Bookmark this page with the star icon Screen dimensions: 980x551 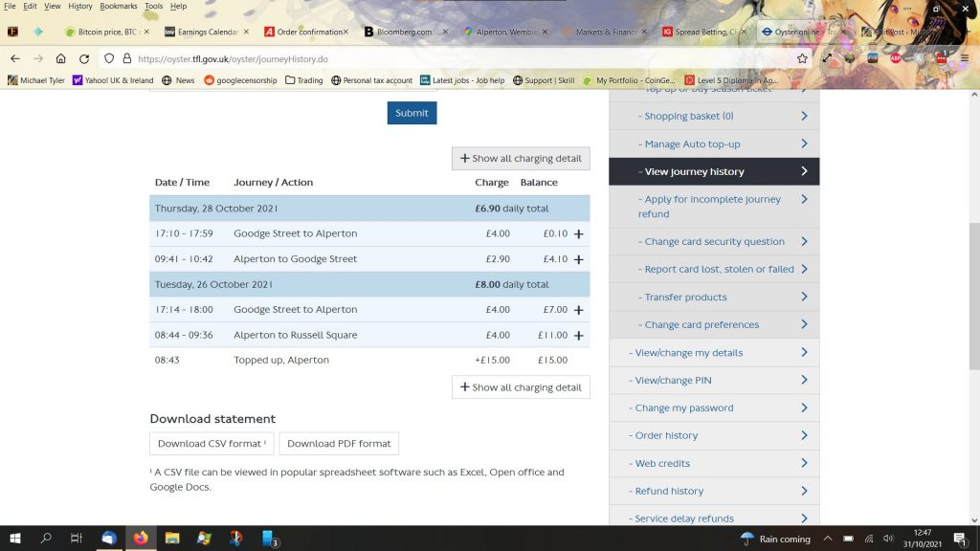802,58
